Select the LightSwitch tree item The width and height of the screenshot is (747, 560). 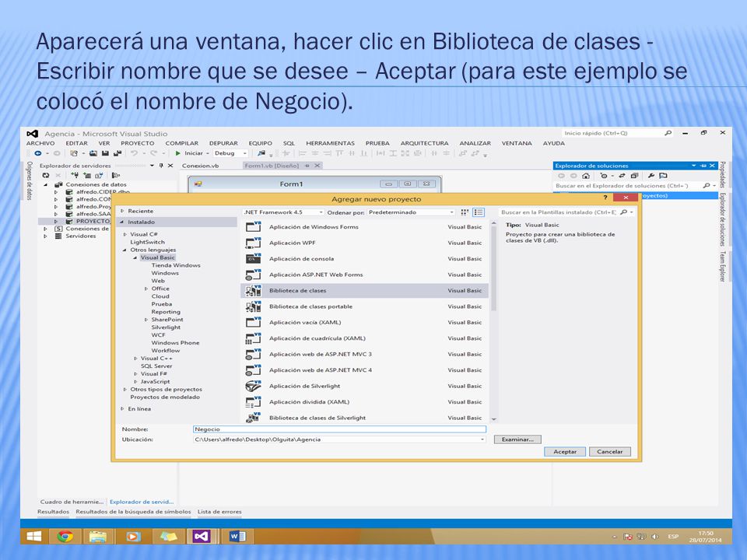pos(147,242)
